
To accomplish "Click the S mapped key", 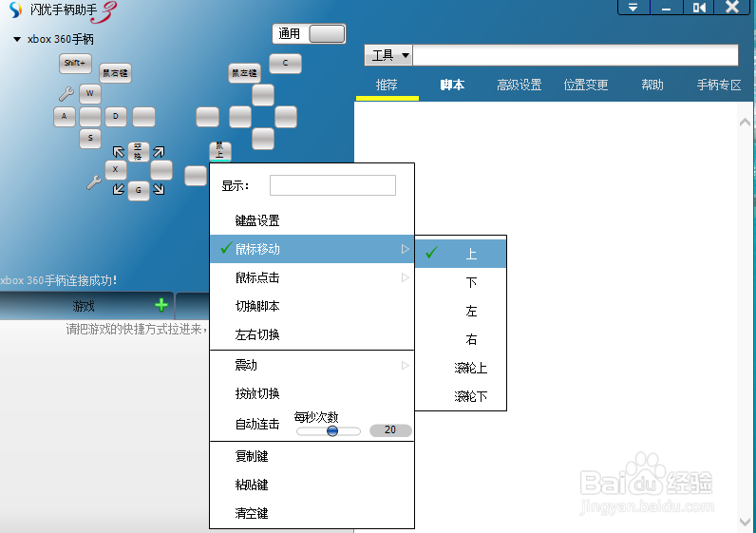I will pos(90,139).
